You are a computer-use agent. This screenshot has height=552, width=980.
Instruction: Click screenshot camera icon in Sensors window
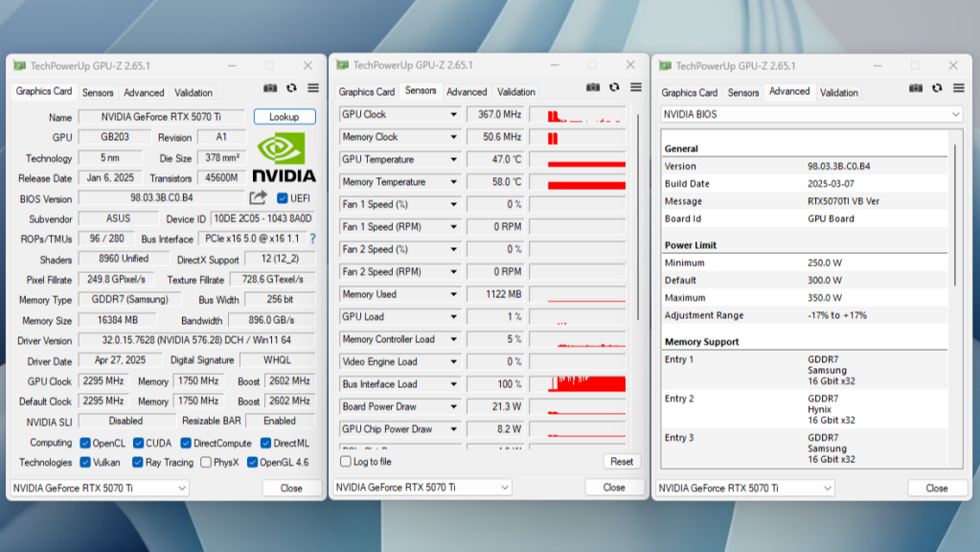593,87
